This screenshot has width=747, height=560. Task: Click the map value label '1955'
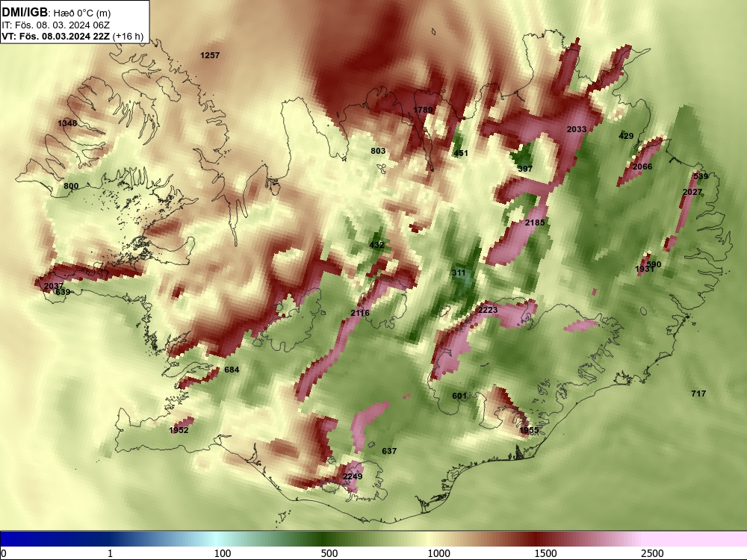tap(529, 431)
